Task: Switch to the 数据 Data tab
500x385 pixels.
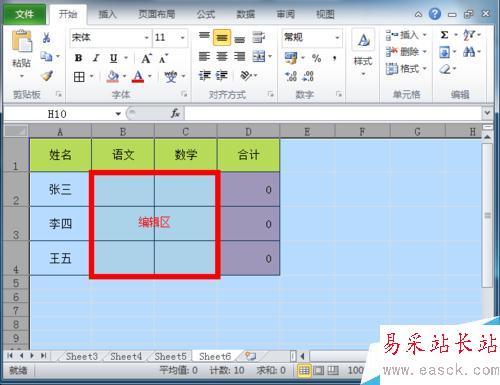Action: (x=246, y=14)
